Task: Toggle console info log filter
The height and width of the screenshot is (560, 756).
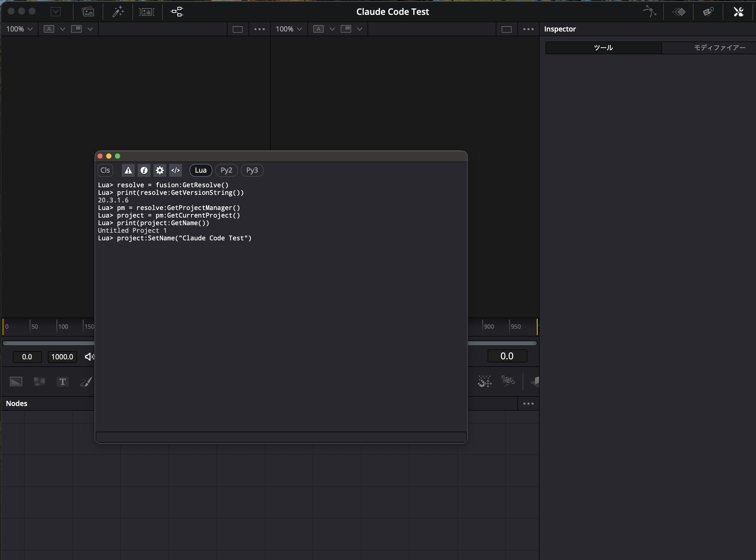Action: [144, 170]
